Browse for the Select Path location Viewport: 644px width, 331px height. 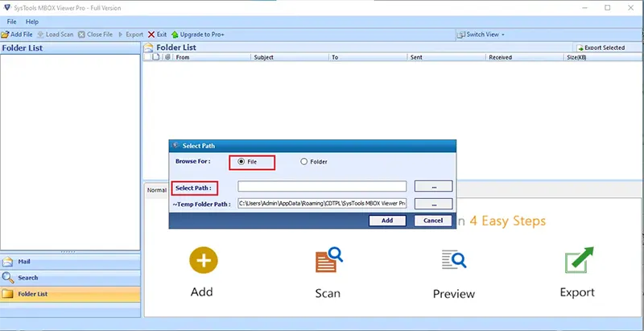click(433, 186)
